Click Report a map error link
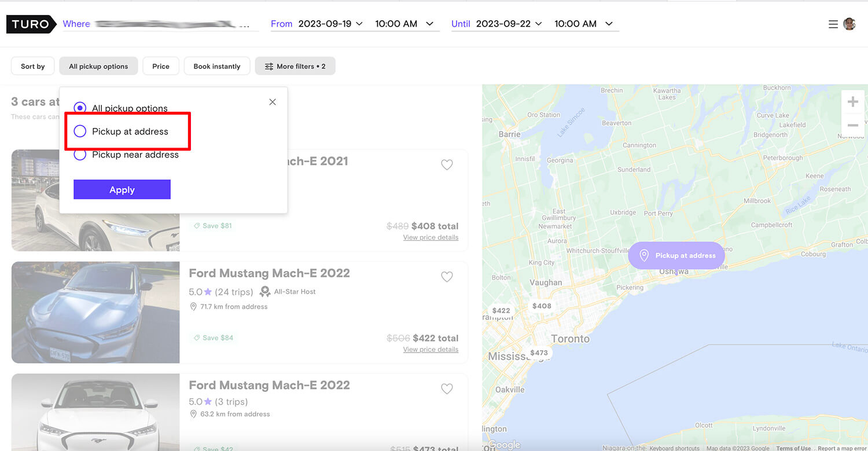Viewport: 868px width, 451px height. pyautogui.click(x=842, y=448)
